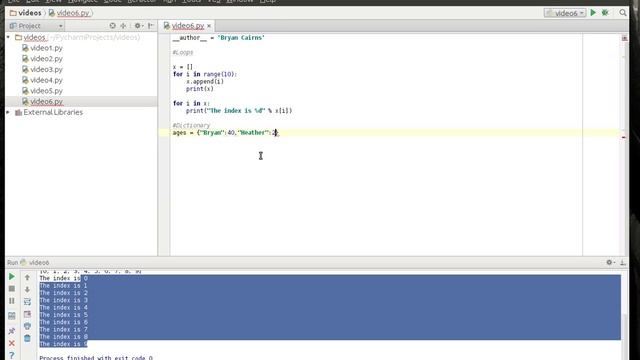Toggle scroll to end in console

[x=27, y=314]
